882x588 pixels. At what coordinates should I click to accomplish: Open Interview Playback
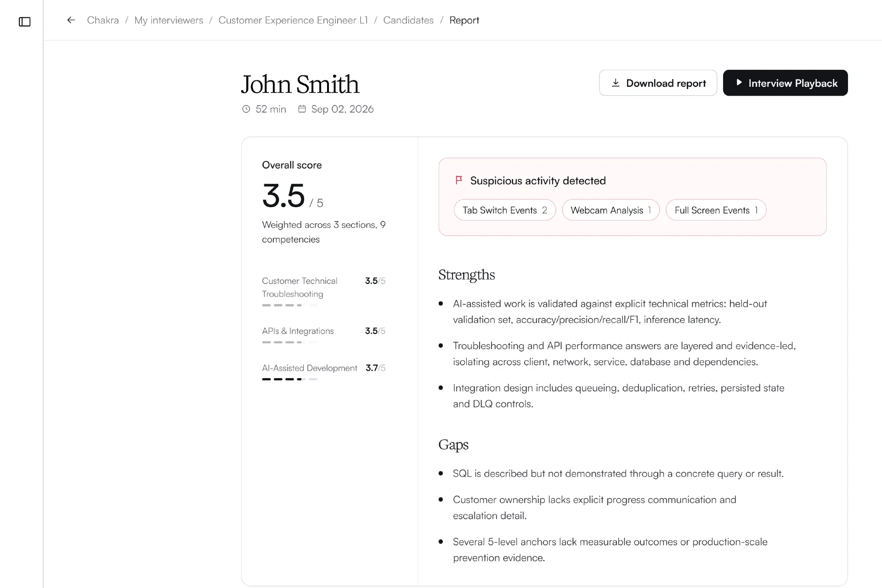coord(785,83)
